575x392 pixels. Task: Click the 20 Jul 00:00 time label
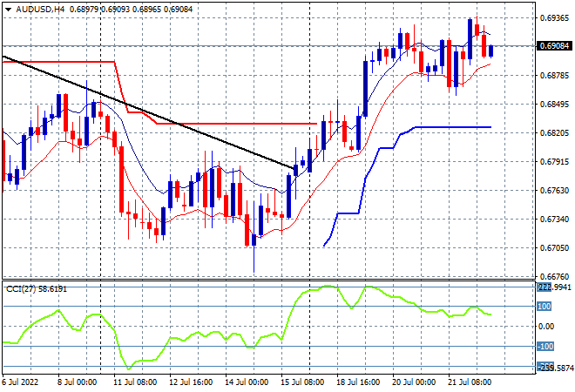pyautogui.click(x=414, y=382)
